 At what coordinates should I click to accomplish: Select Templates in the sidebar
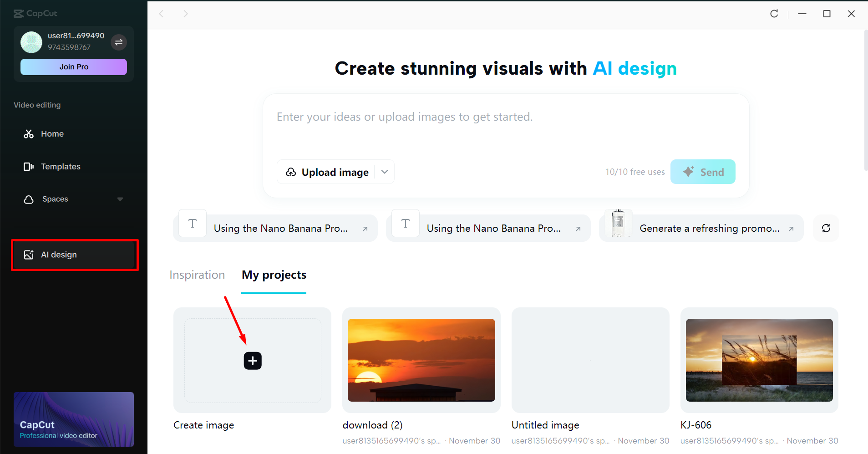60,166
